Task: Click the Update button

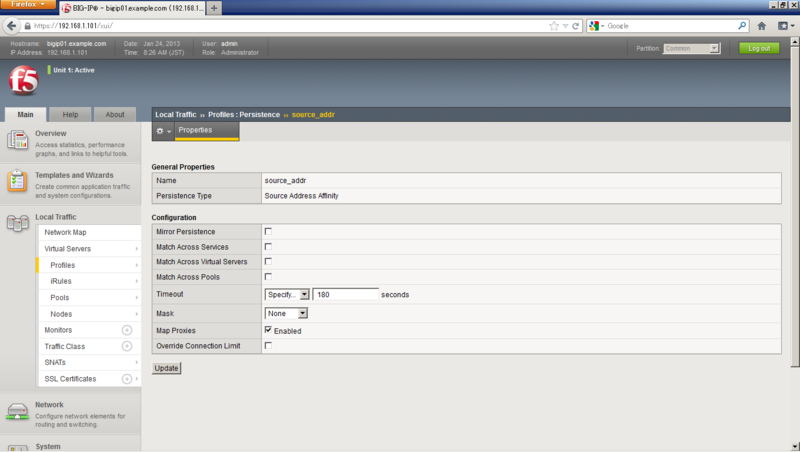Action: (x=166, y=368)
